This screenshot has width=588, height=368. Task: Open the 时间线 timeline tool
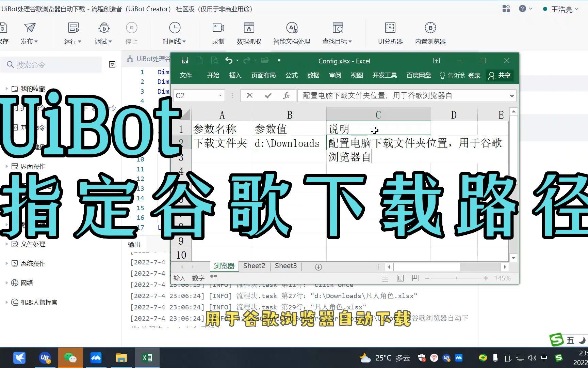(175, 28)
